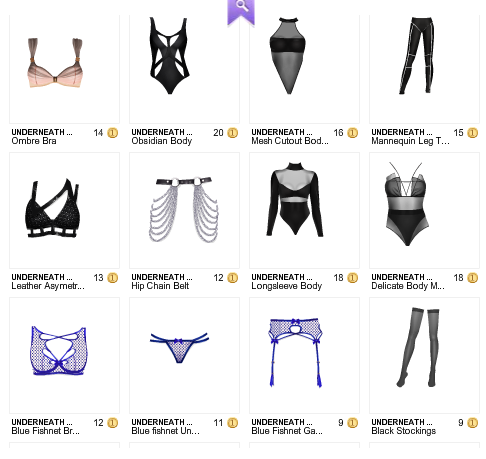Open the Hip Chain Belt image

pos(185,210)
